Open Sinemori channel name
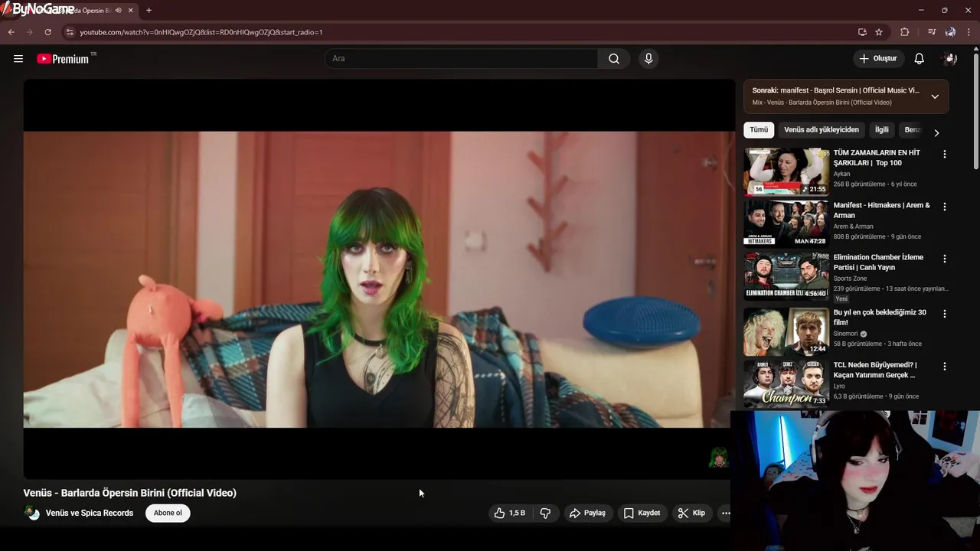 pos(846,334)
